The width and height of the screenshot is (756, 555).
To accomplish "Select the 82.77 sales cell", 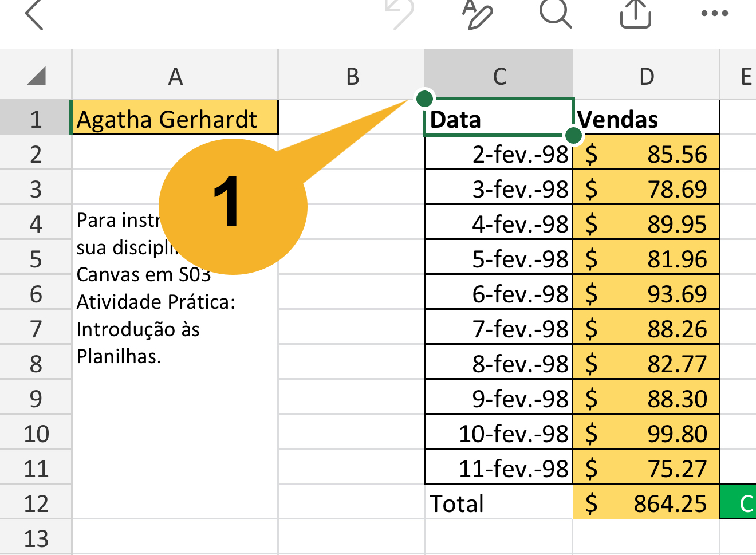I will point(647,363).
